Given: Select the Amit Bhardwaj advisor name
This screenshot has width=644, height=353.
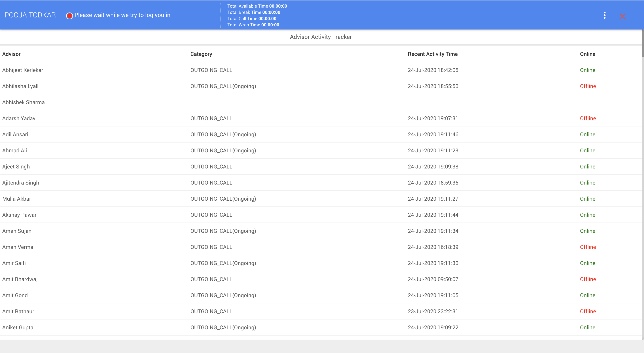Looking at the screenshot, I should point(20,279).
